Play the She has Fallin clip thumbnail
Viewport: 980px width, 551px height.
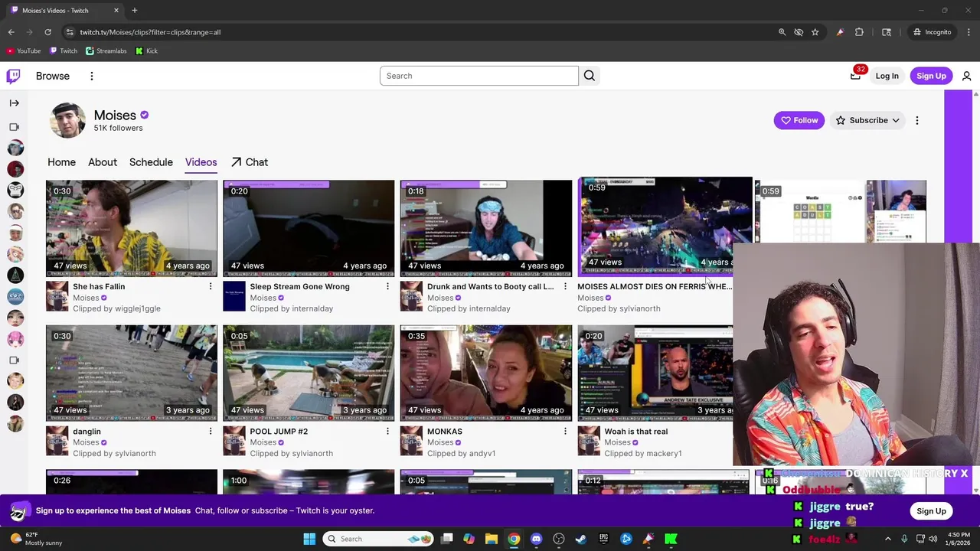click(132, 228)
